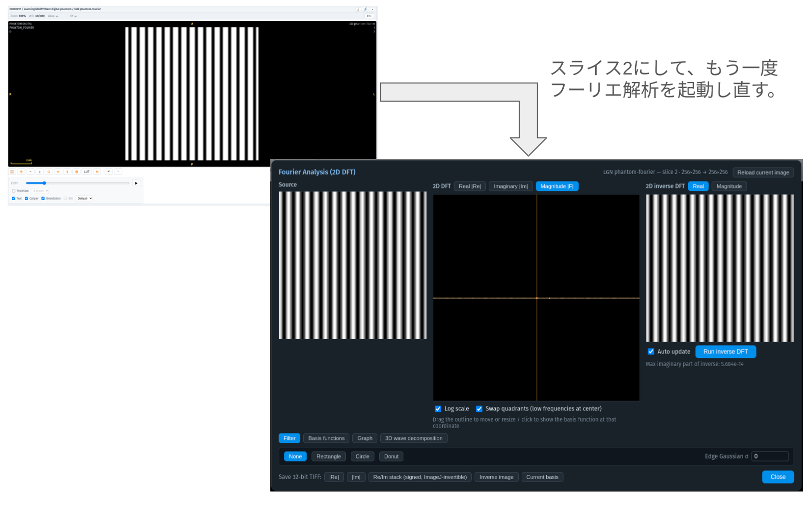Open the 3D wave decomposition tab
812x506 pixels.
point(414,438)
